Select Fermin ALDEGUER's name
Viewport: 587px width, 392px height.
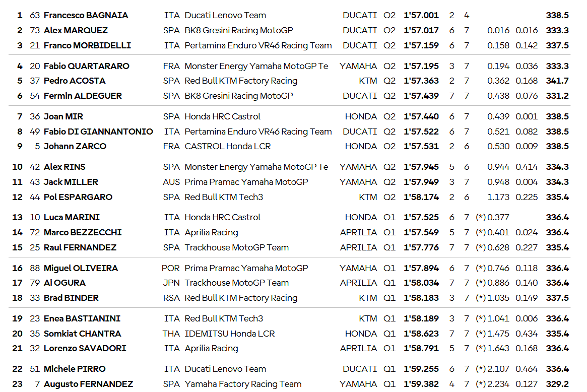click(83, 96)
